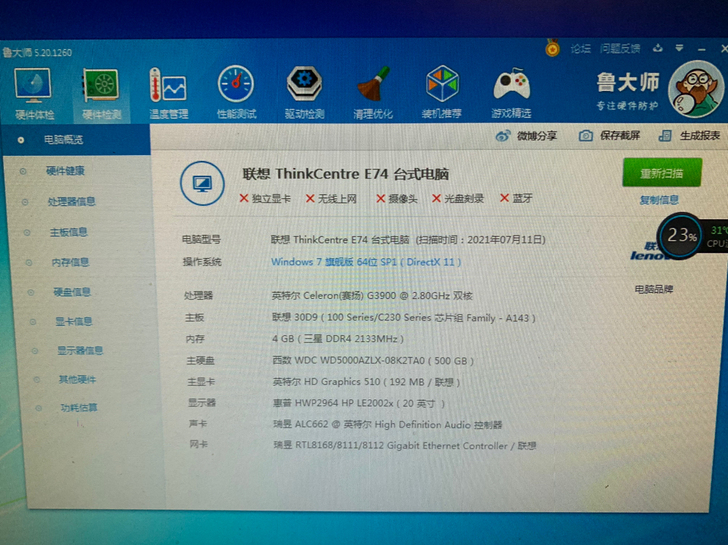
Task: Select the 硬件检测 hardware detection icon
Action: pyautogui.click(x=101, y=94)
